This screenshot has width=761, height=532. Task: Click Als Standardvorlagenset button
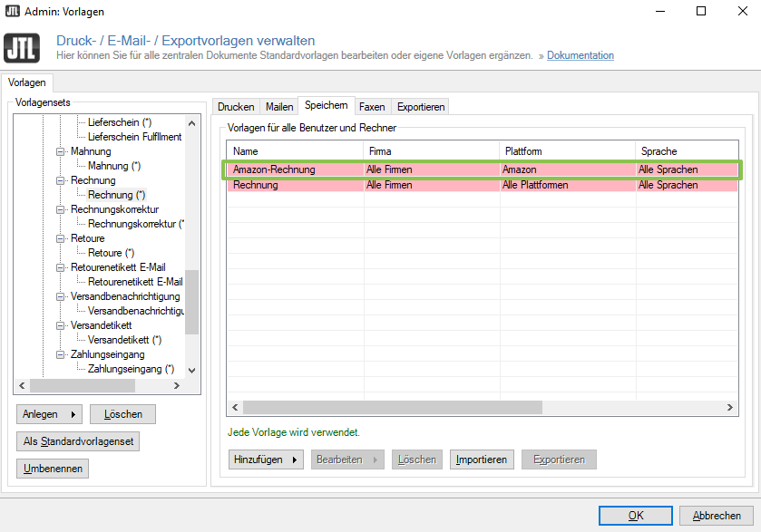77,441
